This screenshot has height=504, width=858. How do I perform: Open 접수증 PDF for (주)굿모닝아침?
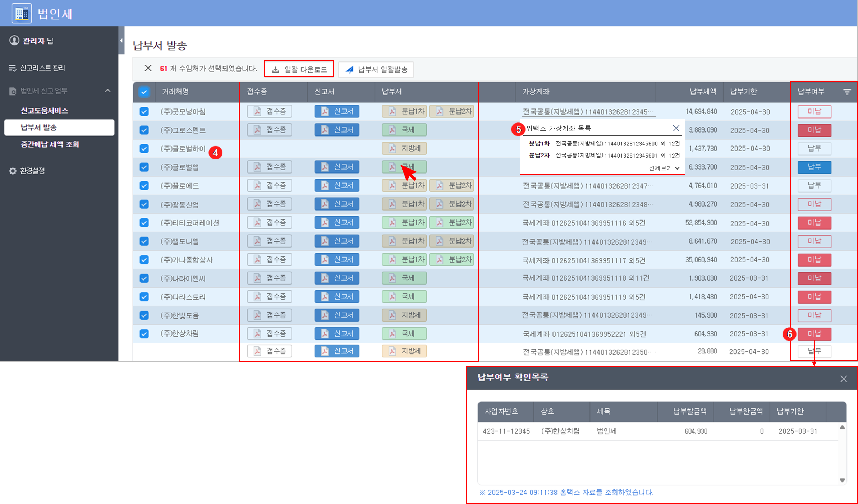pos(269,111)
